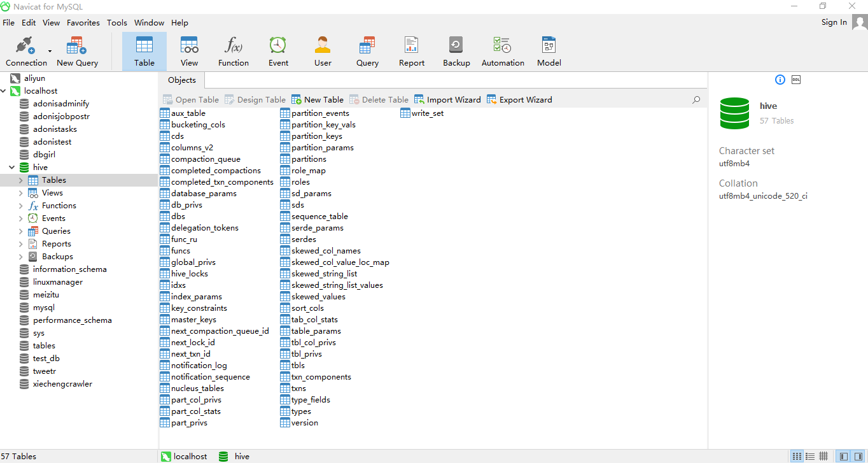Expand the Tables tree node
Image resolution: width=868 pixels, height=463 pixels.
tap(21, 180)
